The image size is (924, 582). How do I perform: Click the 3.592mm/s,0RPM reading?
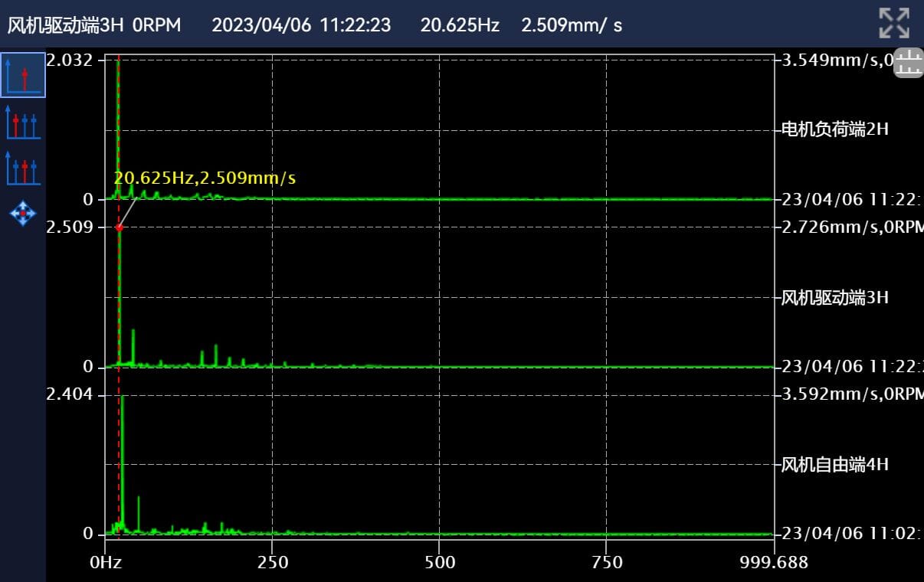852,394
